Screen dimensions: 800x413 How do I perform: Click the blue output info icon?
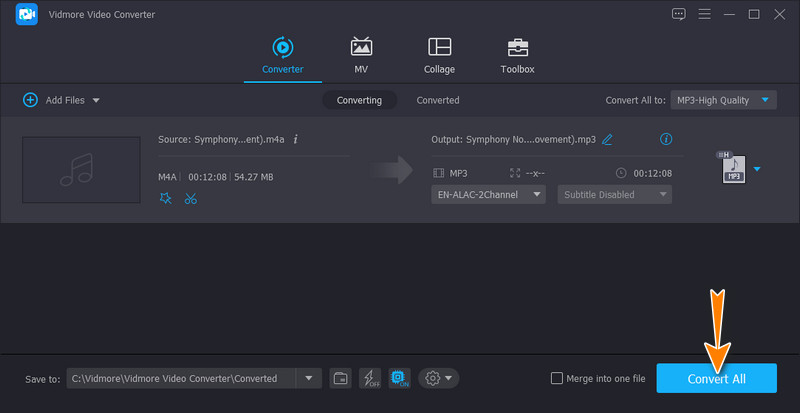click(x=666, y=139)
